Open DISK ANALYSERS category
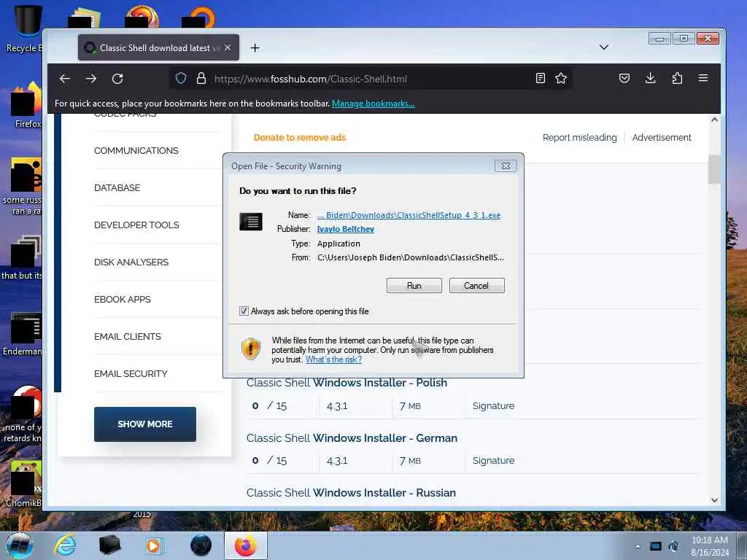 131,262
